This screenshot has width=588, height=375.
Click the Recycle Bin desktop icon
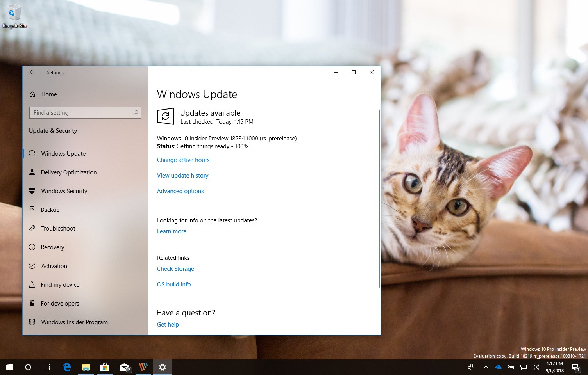(14, 16)
